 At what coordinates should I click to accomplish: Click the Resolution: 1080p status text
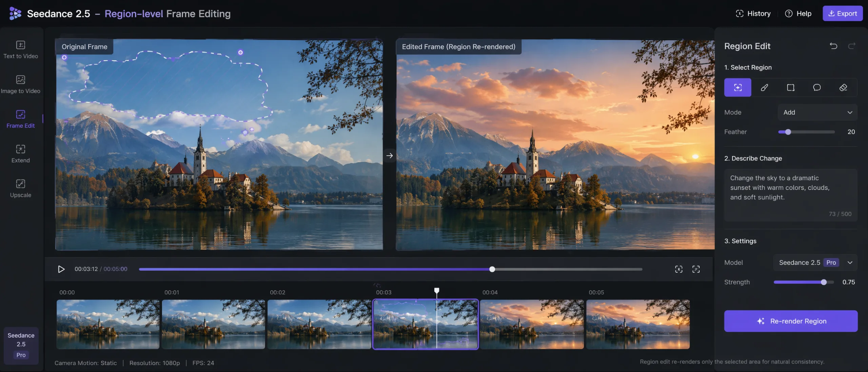[155, 363]
